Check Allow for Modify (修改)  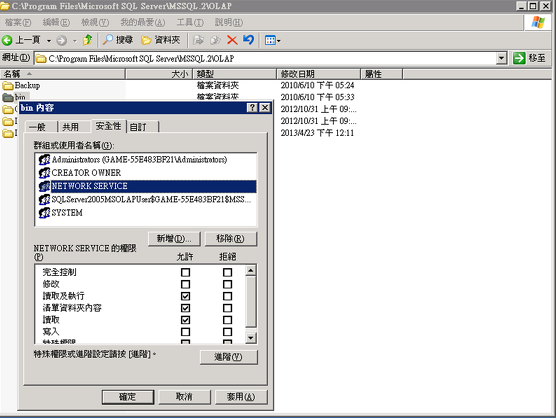[185, 284]
